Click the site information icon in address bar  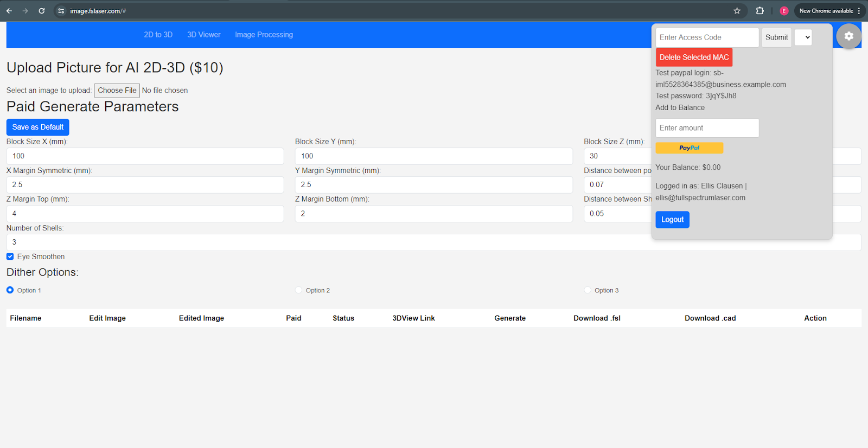pos(61,11)
